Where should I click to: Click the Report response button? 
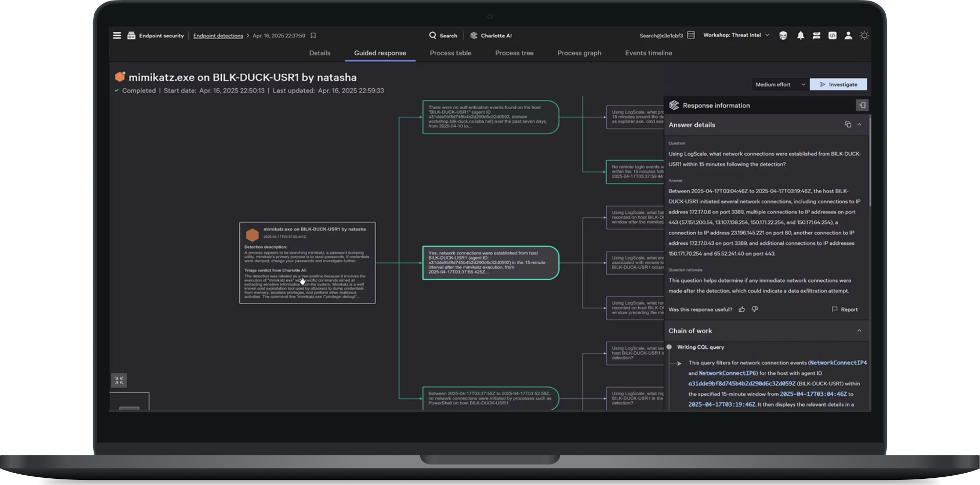(x=844, y=309)
